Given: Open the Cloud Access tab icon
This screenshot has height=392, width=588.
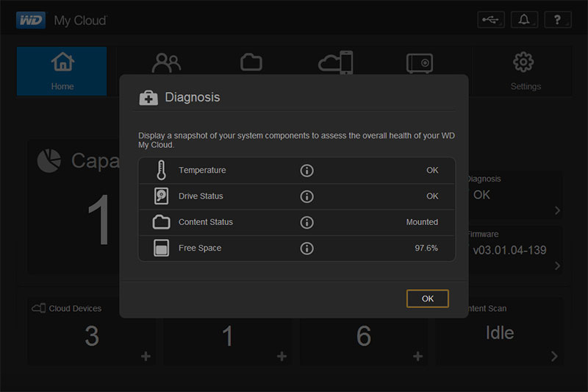Looking at the screenshot, I should pos(336,63).
